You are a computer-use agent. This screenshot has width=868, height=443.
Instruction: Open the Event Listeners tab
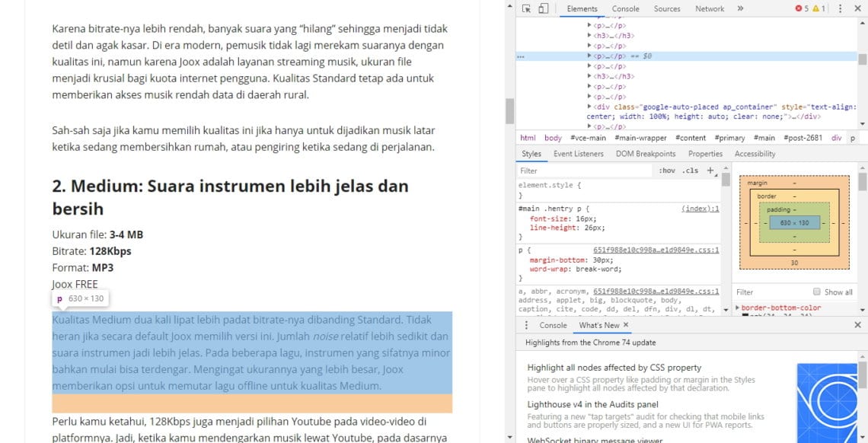click(x=577, y=154)
